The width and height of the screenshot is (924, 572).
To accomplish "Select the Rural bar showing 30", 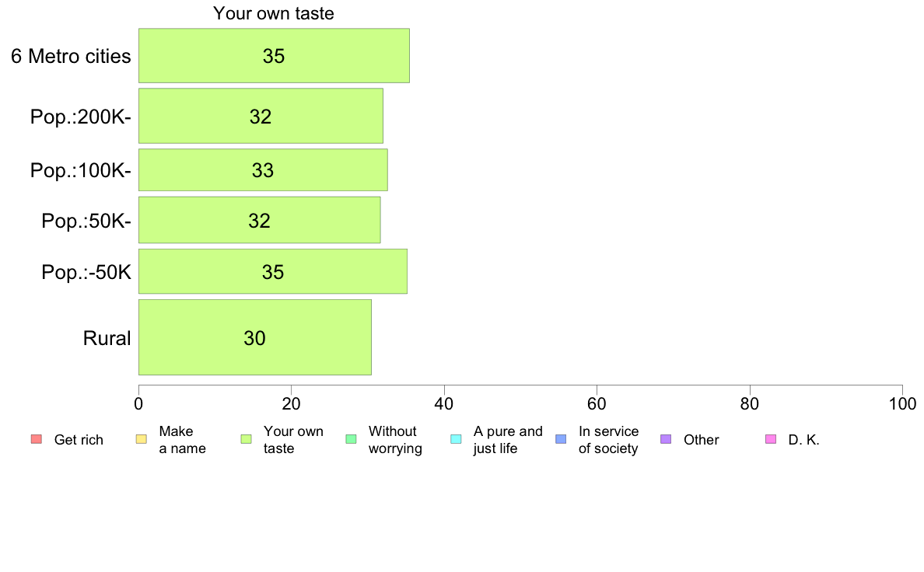I will click(x=255, y=337).
